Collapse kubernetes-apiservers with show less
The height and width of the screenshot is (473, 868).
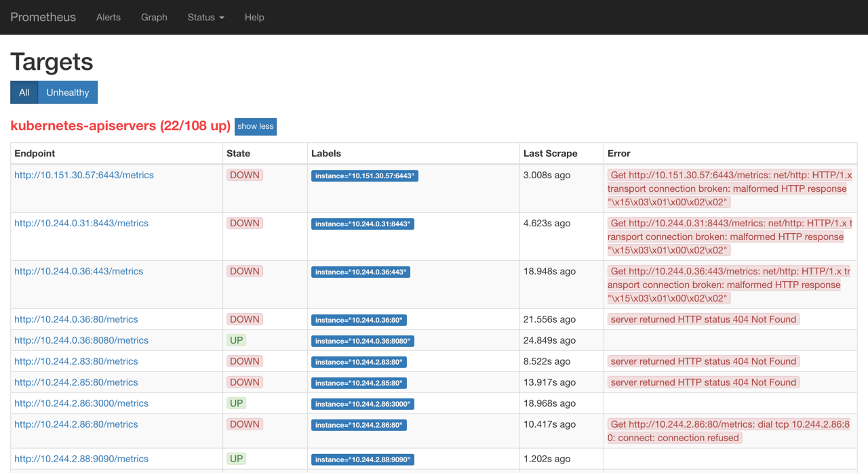[x=256, y=127]
